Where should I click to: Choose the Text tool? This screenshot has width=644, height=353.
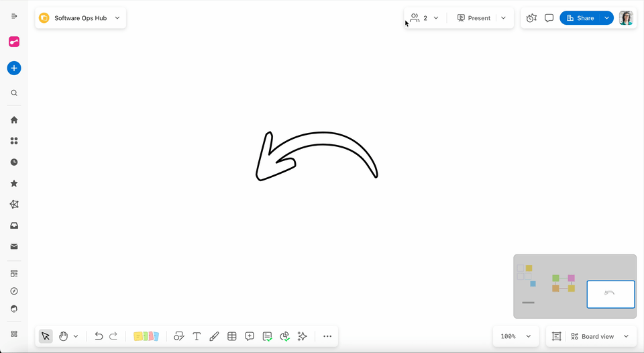(x=197, y=336)
